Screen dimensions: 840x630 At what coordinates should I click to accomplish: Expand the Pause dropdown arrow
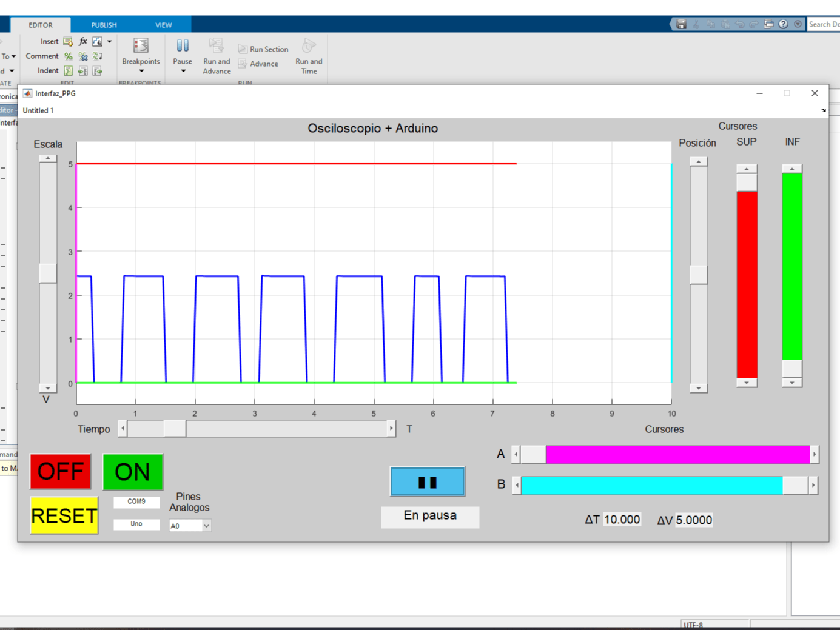[x=182, y=71]
